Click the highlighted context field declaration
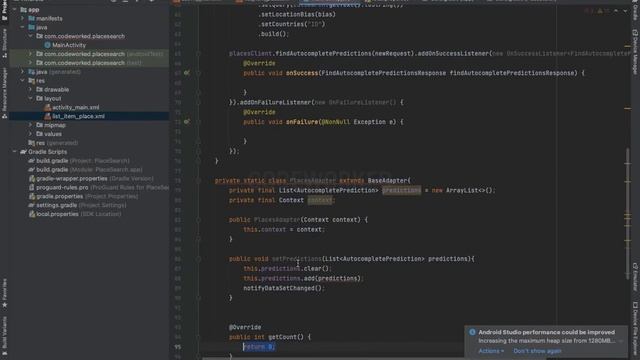640x360 pixels. [320, 200]
